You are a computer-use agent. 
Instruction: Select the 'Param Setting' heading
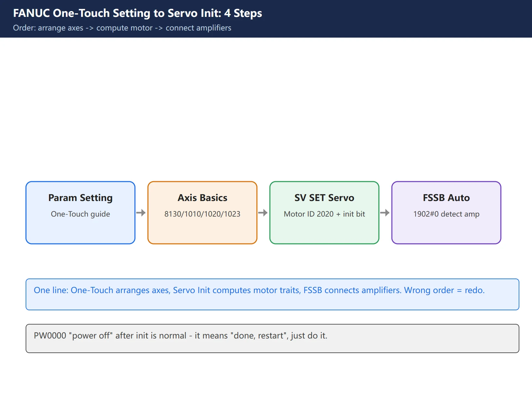tap(80, 198)
